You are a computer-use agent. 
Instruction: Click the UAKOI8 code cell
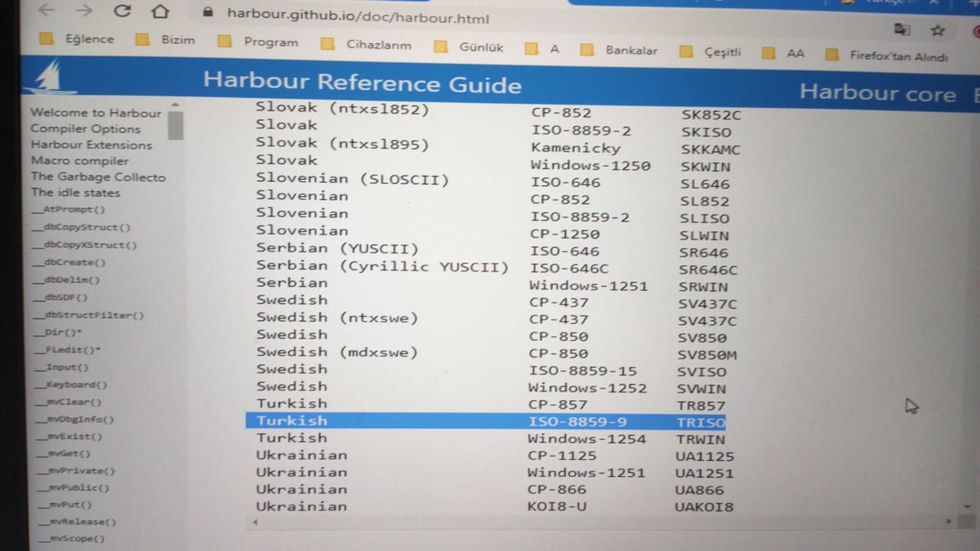coord(704,507)
